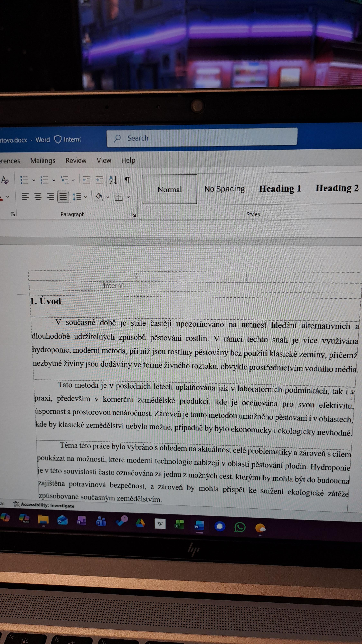Toggle justify alignment
The height and width of the screenshot is (644, 362).
coord(63,197)
